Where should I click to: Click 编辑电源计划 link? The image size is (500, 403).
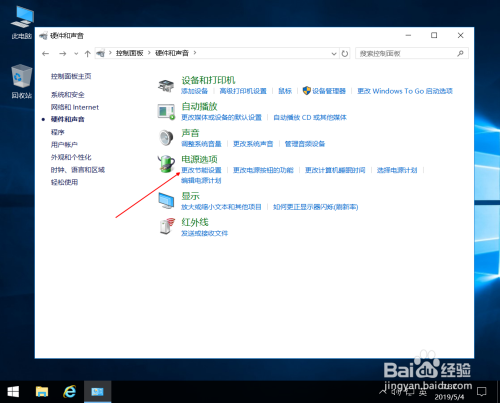click(x=201, y=180)
